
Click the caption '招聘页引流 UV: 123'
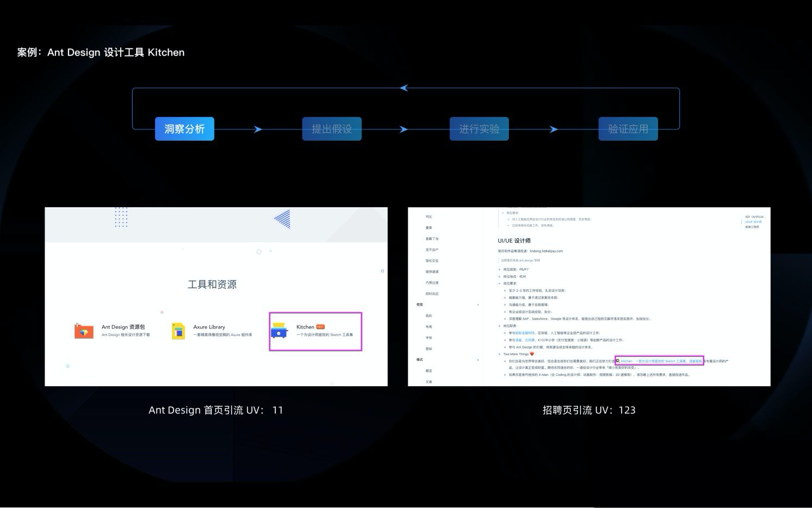point(589,410)
